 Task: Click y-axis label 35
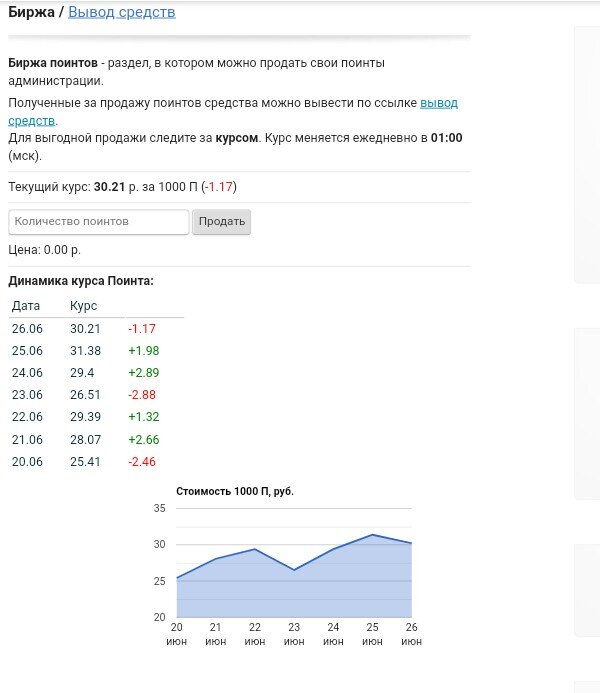coord(159,508)
